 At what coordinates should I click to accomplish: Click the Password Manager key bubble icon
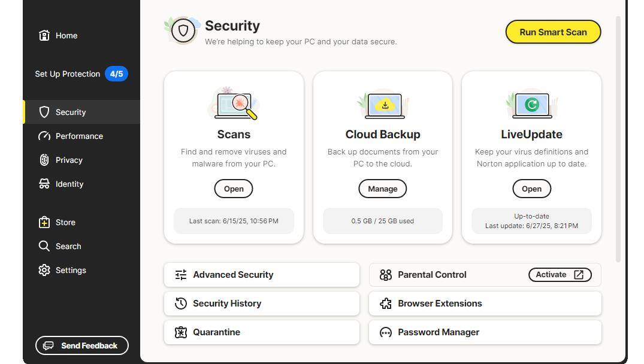(x=386, y=332)
